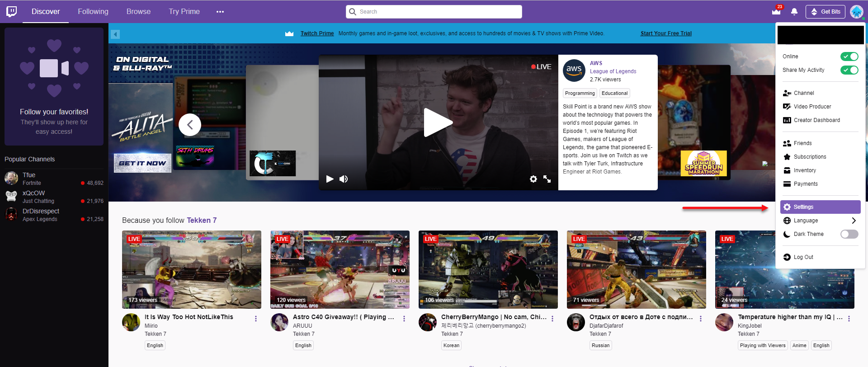Viewport: 868px width, 367px height.
Task: Open the player settings gear icon
Action: (533, 179)
